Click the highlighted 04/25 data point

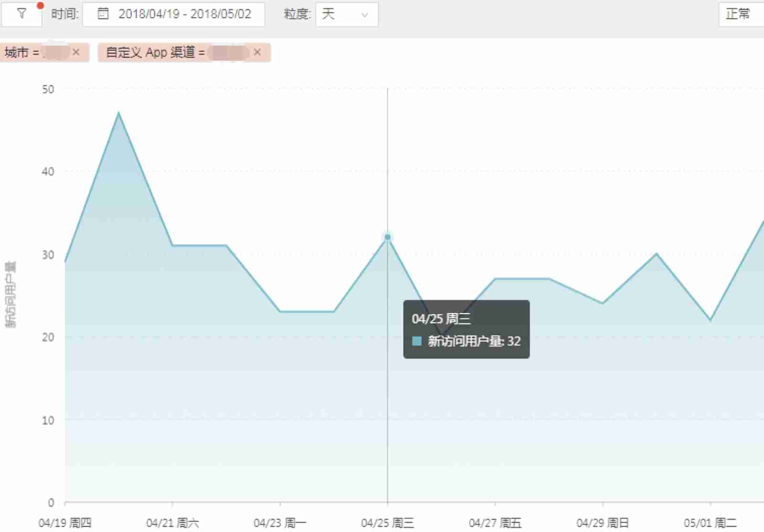387,237
